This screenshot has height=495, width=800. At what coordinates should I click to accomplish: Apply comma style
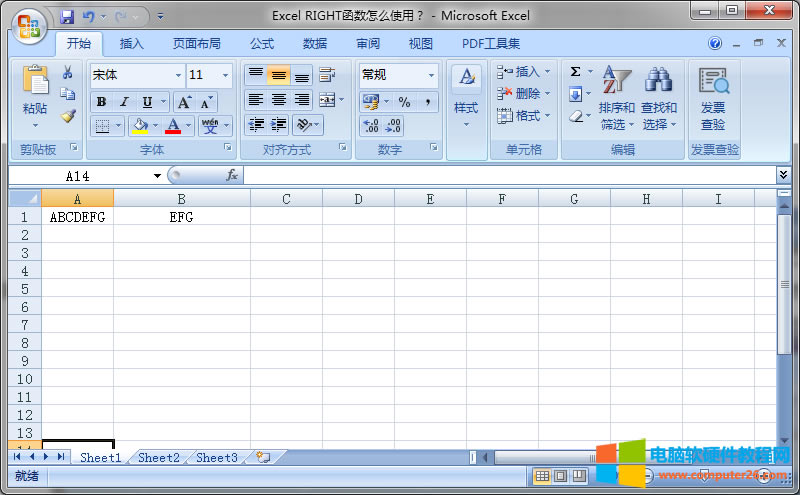tap(428, 102)
